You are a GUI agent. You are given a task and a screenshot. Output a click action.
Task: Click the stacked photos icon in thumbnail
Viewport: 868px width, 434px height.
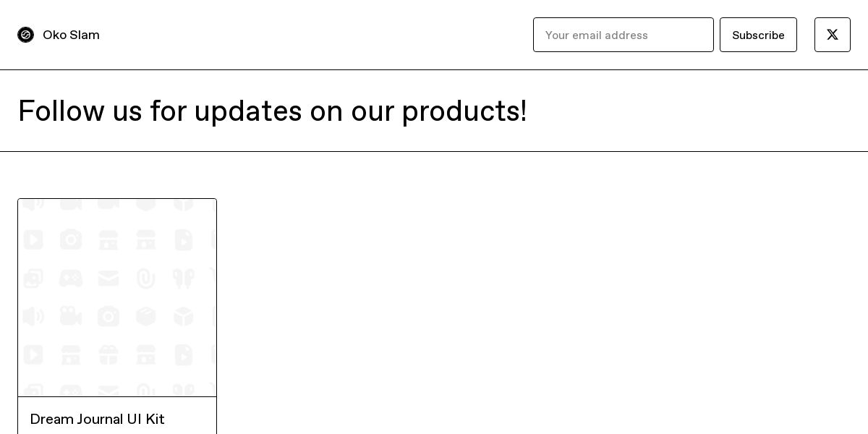pyautogui.click(x=33, y=278)
